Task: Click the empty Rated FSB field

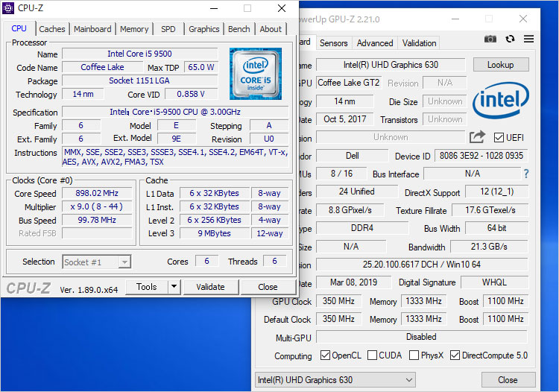Action: coord(97,233)
